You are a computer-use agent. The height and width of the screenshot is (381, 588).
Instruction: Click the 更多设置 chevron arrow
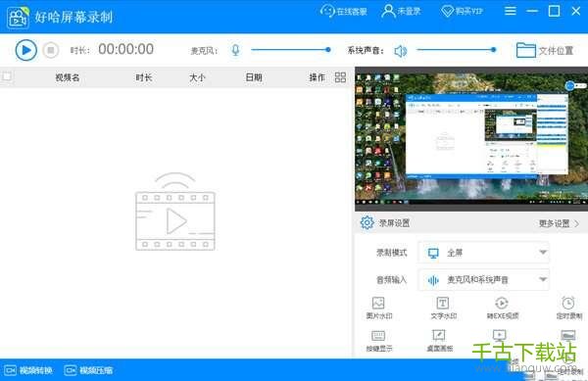pyautogui.click(x=577, y=223)
